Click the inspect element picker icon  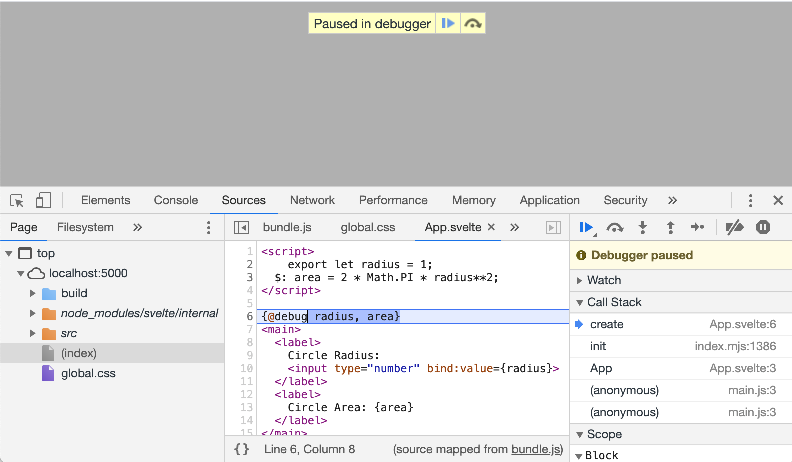click(17, 200)
